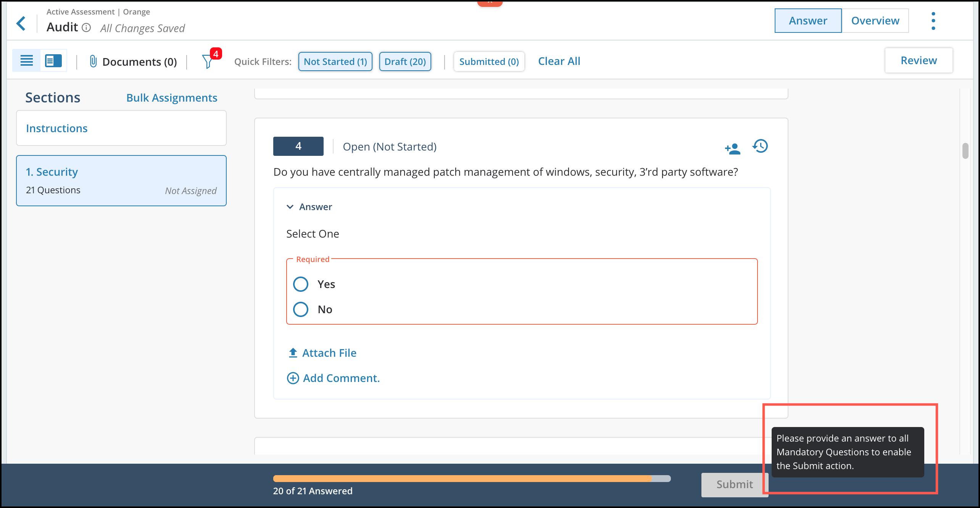Collapse the Answer section chevron
980x508 pixels.
click(290, 207)
